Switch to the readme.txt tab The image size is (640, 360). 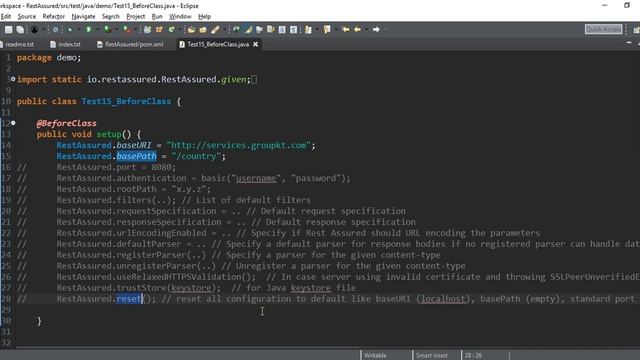point(17,44)
